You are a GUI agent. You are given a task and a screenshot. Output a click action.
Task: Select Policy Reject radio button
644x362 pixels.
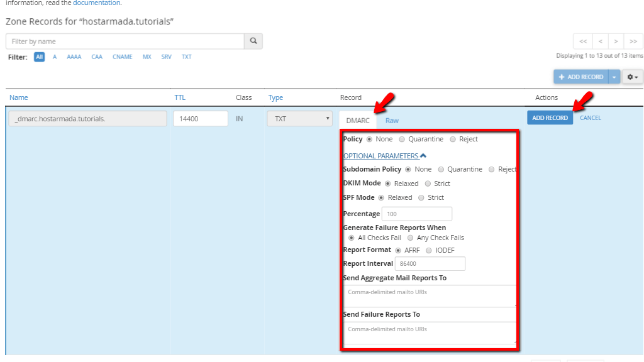point(453,139)
